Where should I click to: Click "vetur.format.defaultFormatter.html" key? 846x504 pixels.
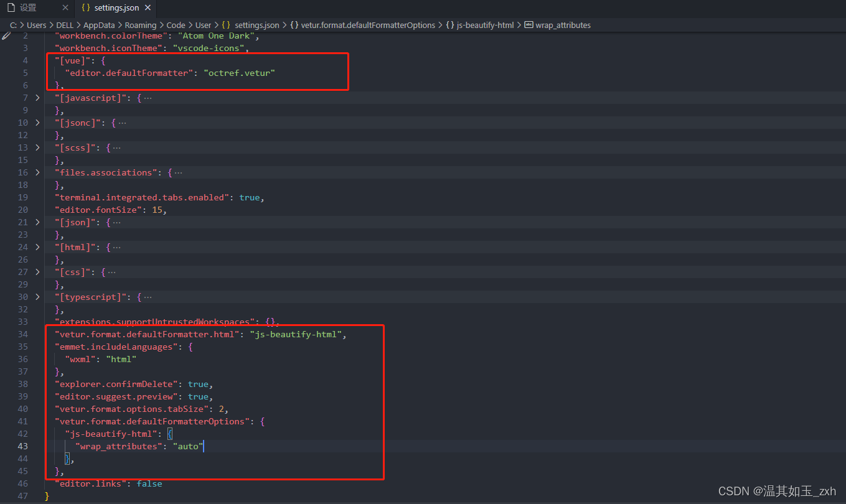(x=147, y=334)
